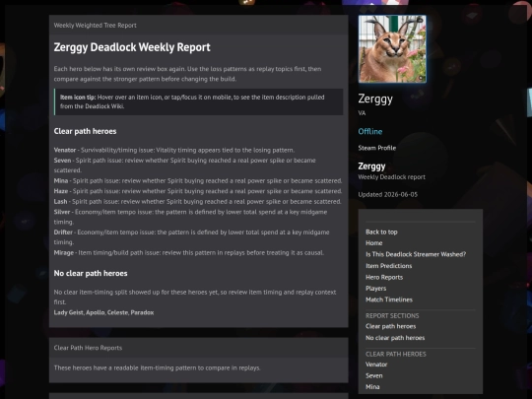Select Venator in sidebar hero list

pyautogui.click(x=376, y=365)
